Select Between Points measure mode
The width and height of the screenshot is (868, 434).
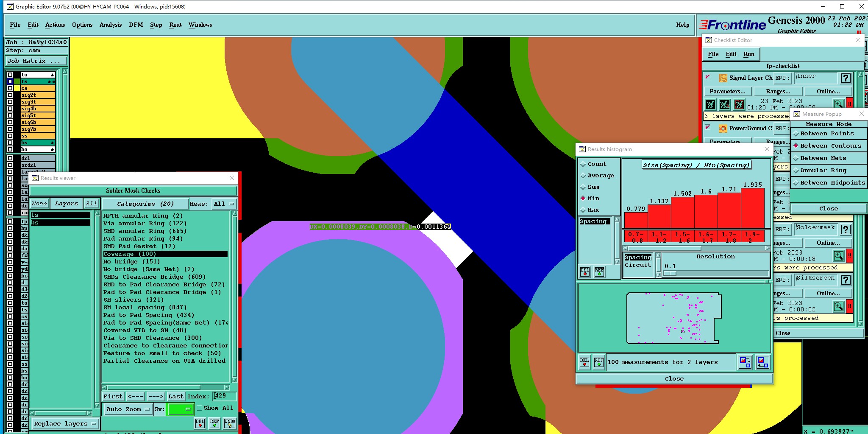829,134
